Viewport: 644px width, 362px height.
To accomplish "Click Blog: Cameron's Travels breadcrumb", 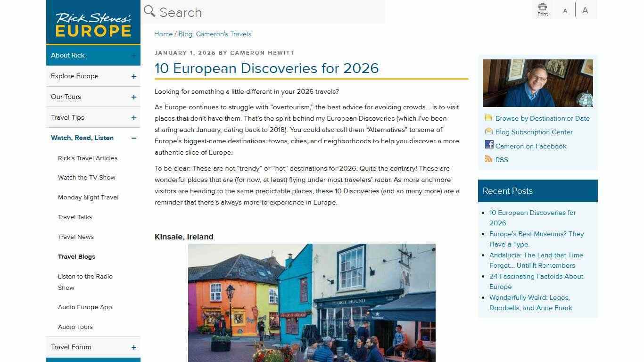I will pos(215,34).
